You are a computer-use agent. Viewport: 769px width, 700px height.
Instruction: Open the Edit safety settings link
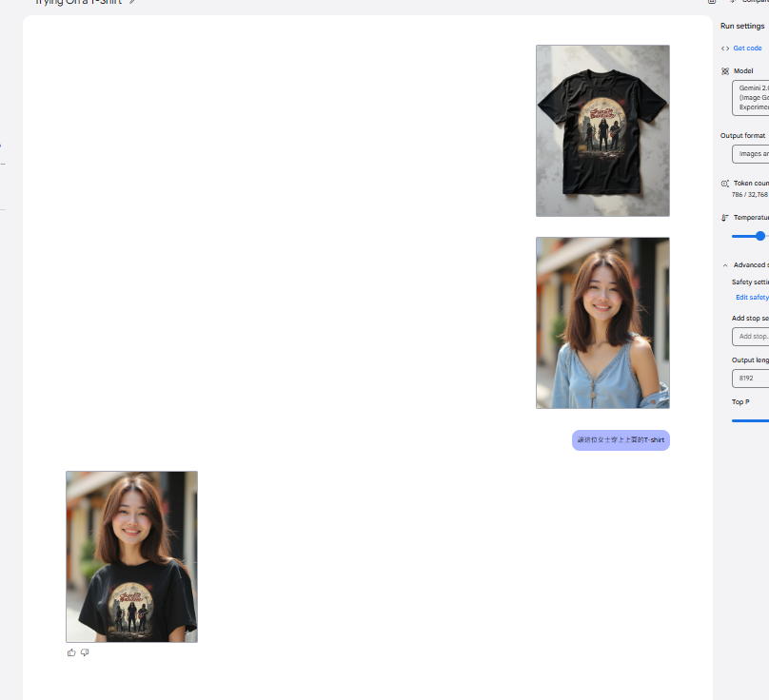pyautogui.click(x=752, y=297)
